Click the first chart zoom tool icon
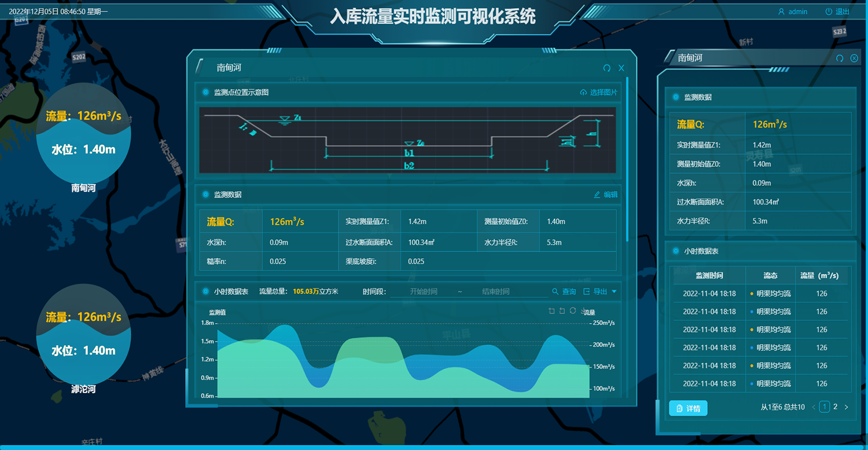 pyautogui.click(x=551, y=311)
